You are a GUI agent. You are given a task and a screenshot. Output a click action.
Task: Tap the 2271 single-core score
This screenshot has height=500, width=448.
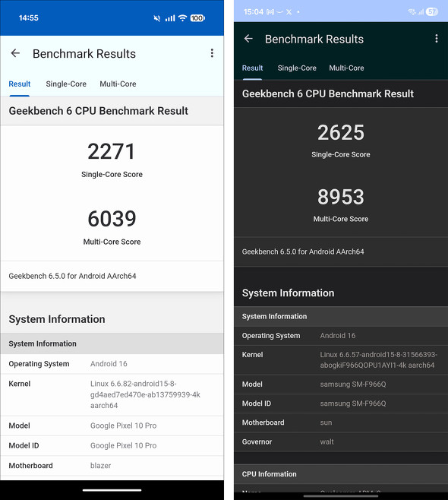(x=112, y=151)
